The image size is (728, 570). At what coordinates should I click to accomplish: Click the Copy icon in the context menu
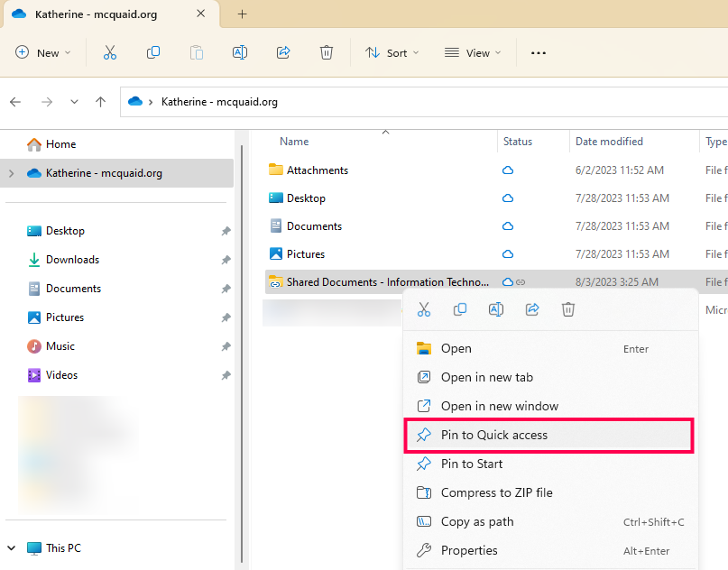coord(460,309)
